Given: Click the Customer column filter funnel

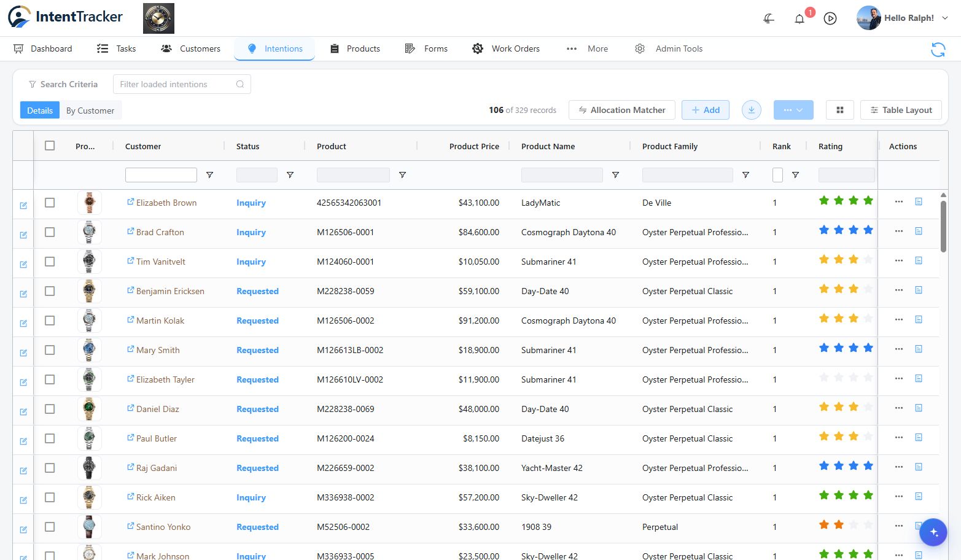Looking at the screenshot, I should (209, 175).
